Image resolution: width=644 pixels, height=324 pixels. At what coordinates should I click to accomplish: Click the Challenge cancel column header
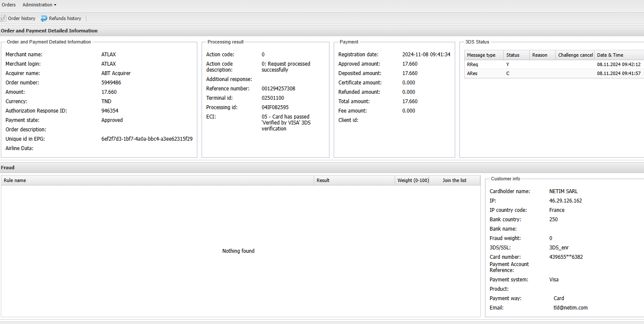click(575, 55)
